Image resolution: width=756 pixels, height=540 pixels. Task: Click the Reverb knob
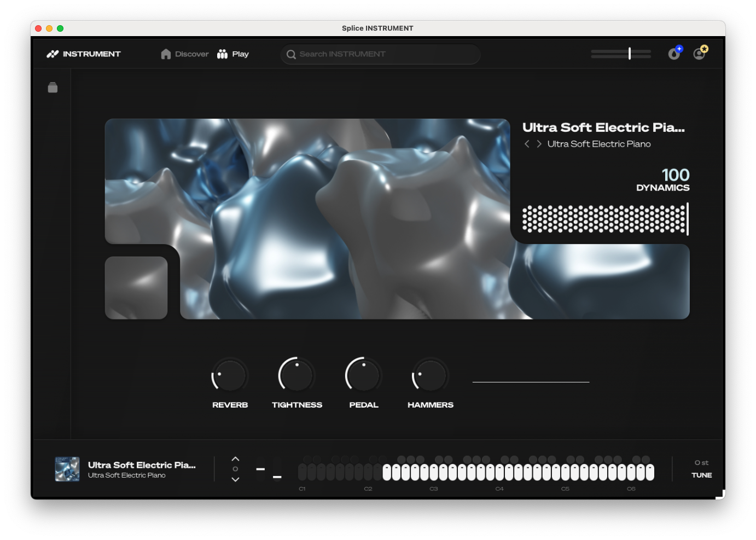click(230, 376)
